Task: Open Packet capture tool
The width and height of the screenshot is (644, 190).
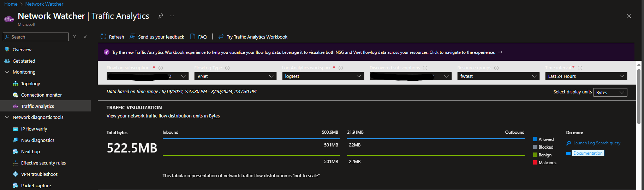Action: pos(36,185)
